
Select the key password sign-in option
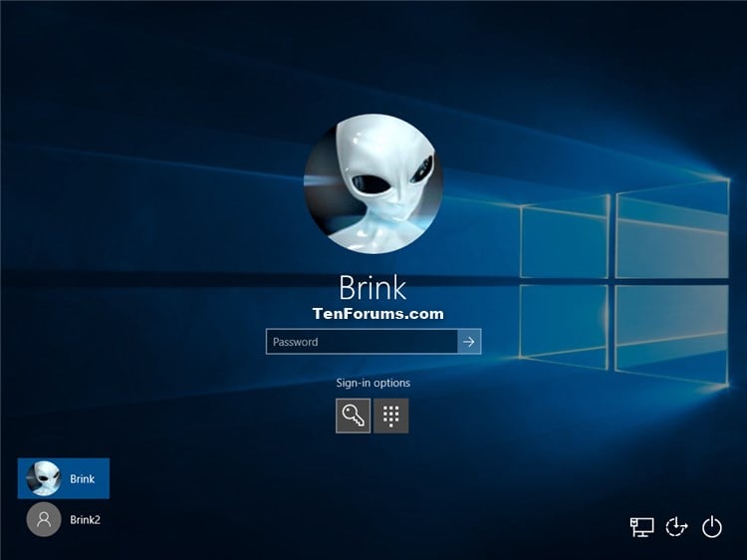pyautogui.click(x=353, y=416)
